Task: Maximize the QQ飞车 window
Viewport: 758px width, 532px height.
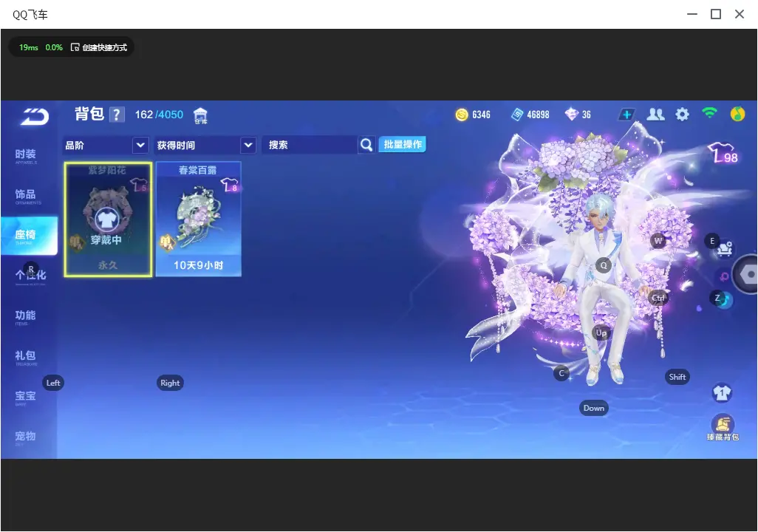Action: coord(716,14)
